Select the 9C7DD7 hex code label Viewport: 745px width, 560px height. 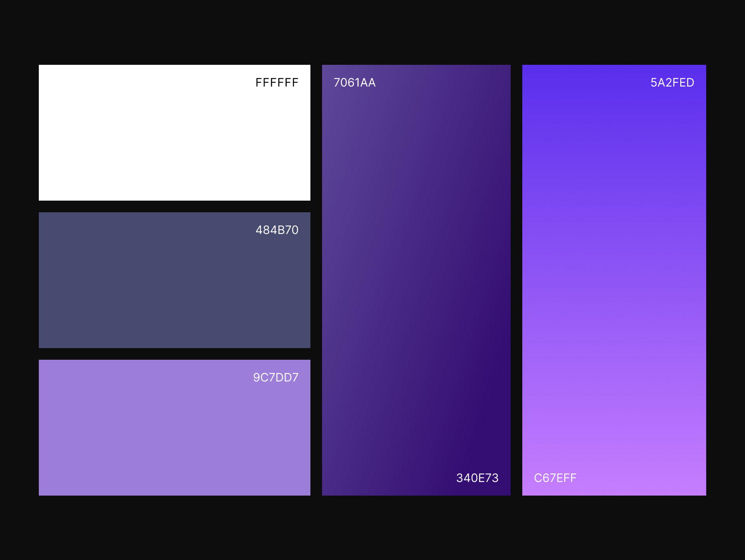(x=275, y=378)
